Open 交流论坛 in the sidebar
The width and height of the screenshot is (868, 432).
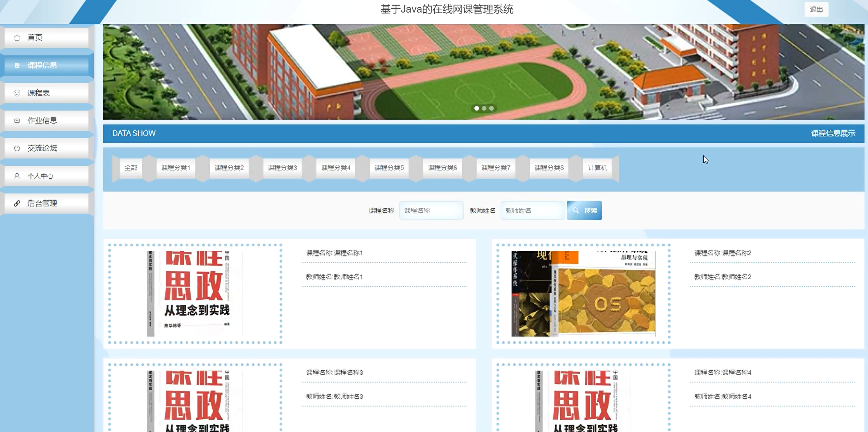pyautogui.click(x=47, y=148)
